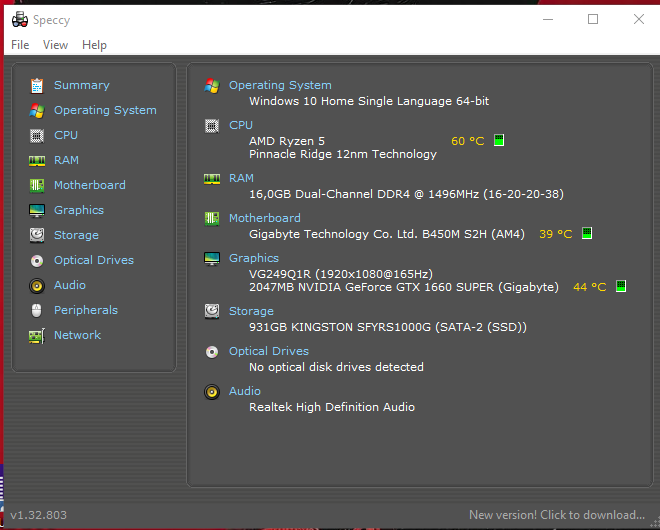The image size is (660, 530).
Task: Click the green motherboard temperature indicator
Action: tap(587, 233)
